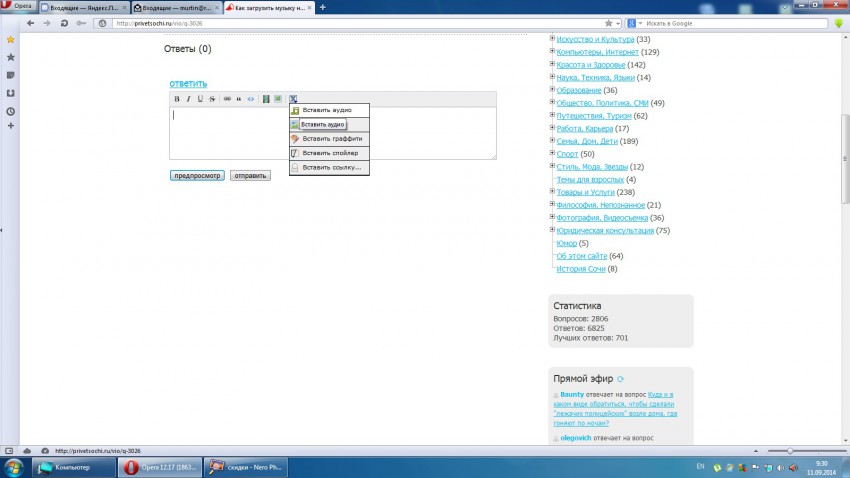
Task: Open a new tab with the plus button
Action: tap(322, 7)
